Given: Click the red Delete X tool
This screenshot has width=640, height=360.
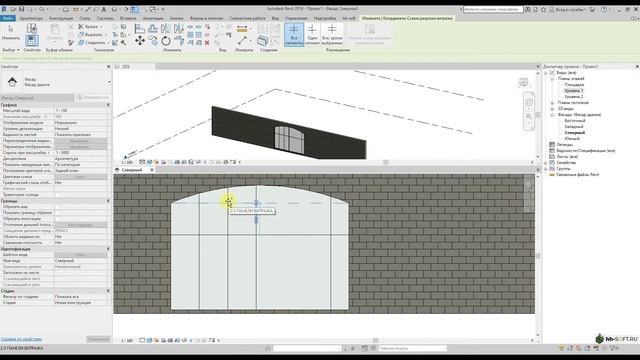Looking at the screenshot, I should coord(207,42).
